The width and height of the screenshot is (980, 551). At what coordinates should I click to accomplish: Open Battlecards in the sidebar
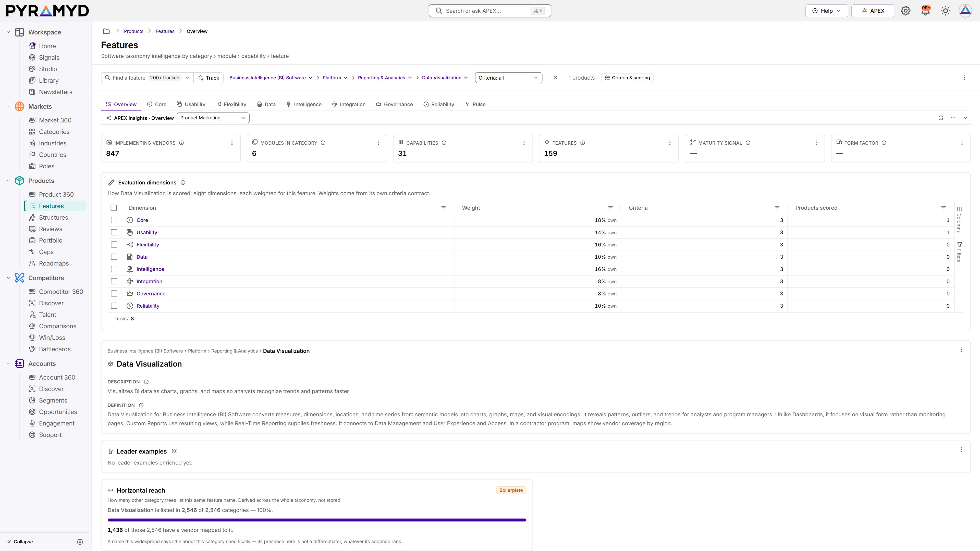[x=55, y=349]
